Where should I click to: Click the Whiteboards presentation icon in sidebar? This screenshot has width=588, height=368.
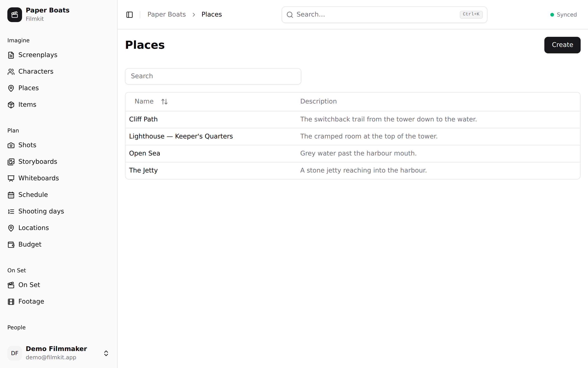tap(11, 178)
